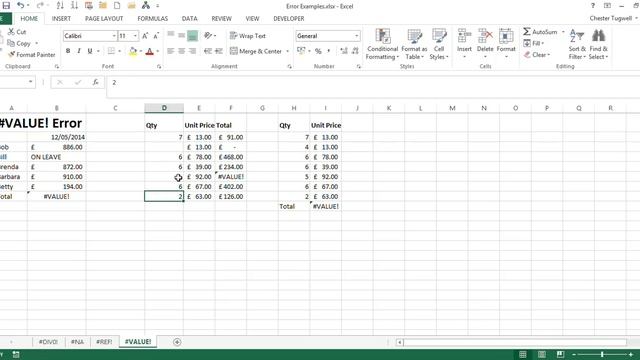Expand the Name Box dropdown arrow

point(30,82)
